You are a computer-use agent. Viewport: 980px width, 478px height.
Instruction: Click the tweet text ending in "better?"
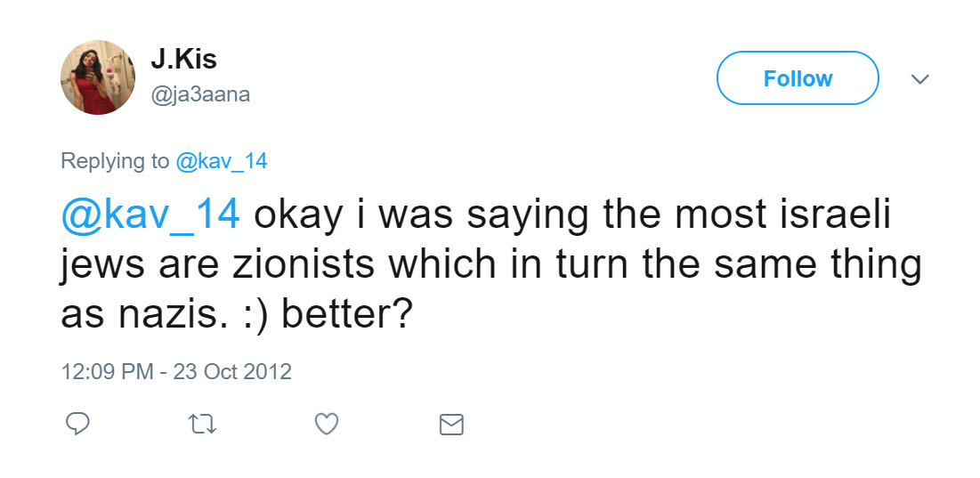[347, 315]
